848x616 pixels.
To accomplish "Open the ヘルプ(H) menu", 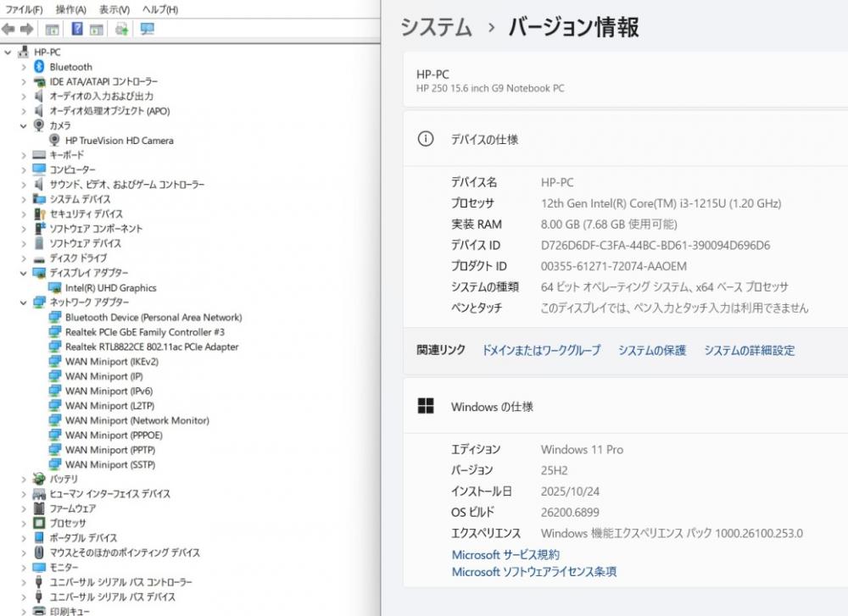I will click(x=160, y=9).
